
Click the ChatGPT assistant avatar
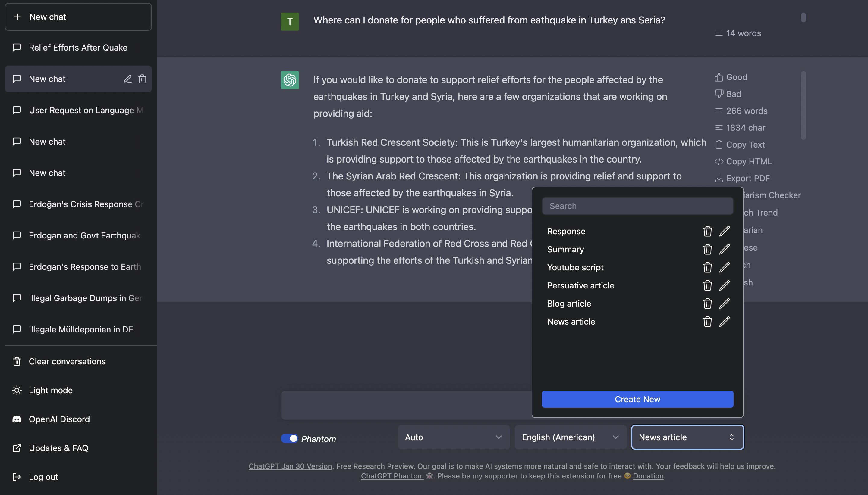coord(290,80)
